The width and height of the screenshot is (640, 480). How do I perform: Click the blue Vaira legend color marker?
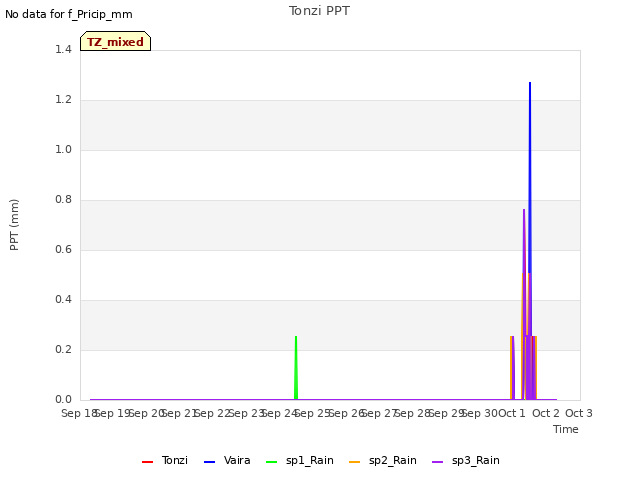click(209, 462)
